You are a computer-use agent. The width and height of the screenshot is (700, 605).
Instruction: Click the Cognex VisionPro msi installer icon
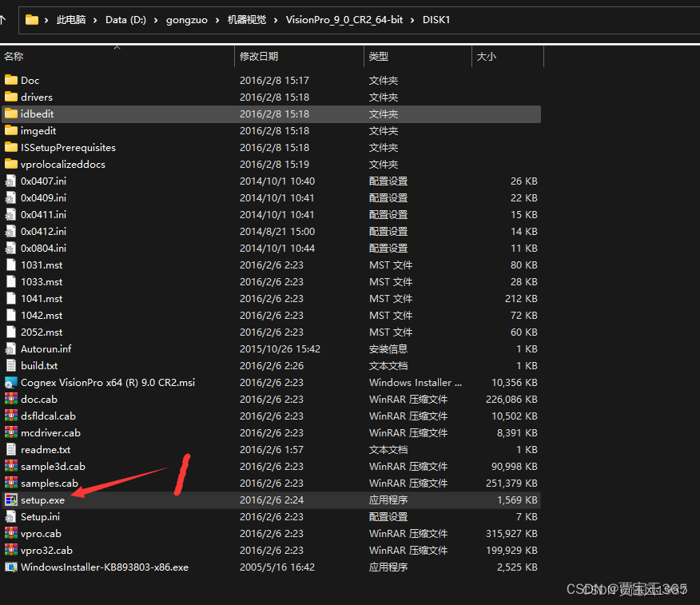(x=10, y=383)
